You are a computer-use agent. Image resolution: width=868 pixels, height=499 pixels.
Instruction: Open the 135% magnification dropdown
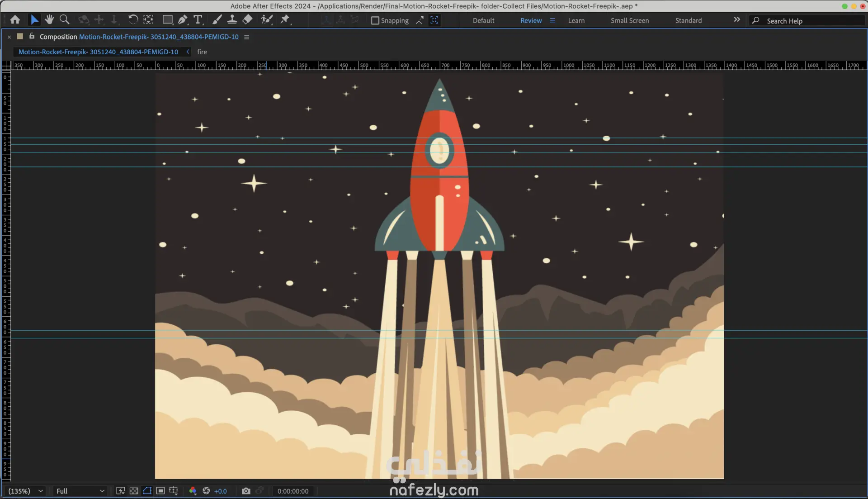25,491
